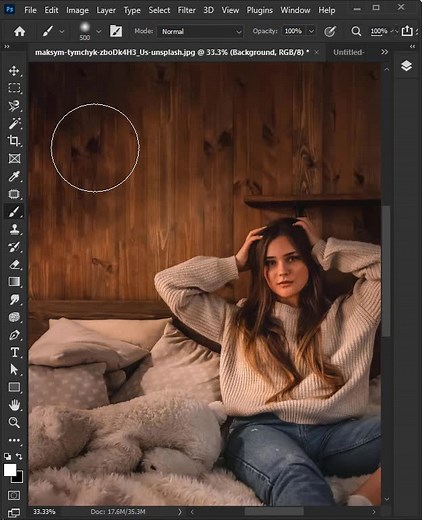Select the Hand tool
This screenshot has height=520, width=422.
14,405
